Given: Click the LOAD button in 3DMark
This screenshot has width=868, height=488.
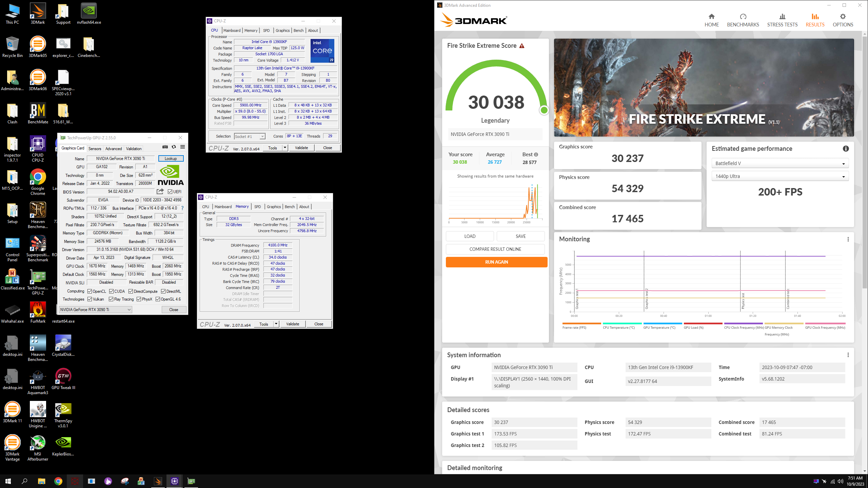Looking at the screenshot, I should click(x=470, y=236).
